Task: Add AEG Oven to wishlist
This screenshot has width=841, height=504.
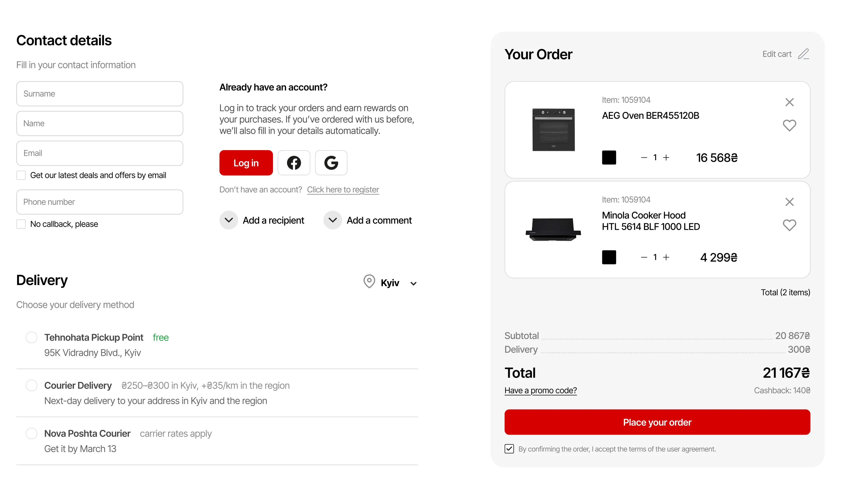Action: tap(789, 126)
